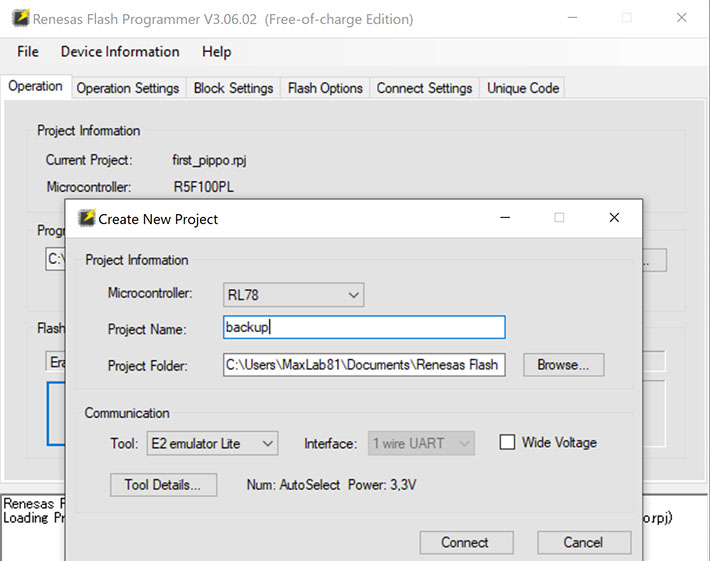Enable the Wide Voltage checkbox
This screenshot has width=710, height=561.
click(507, 442)
